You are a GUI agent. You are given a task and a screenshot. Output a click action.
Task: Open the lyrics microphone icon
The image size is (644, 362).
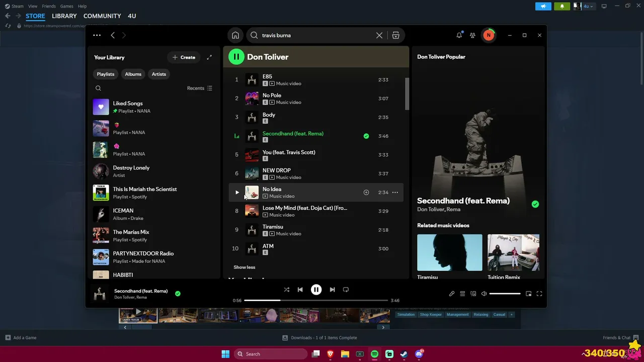coord(452,294)
